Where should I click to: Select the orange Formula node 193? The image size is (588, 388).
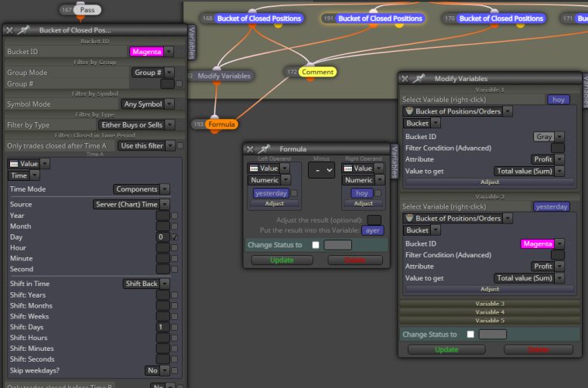(x=221, y=124)
